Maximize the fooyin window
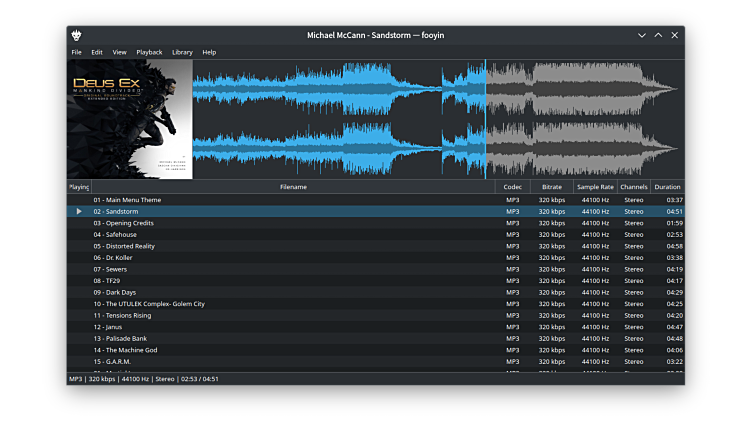The width and height of the screenshot is (752, 423). (658, 35)
